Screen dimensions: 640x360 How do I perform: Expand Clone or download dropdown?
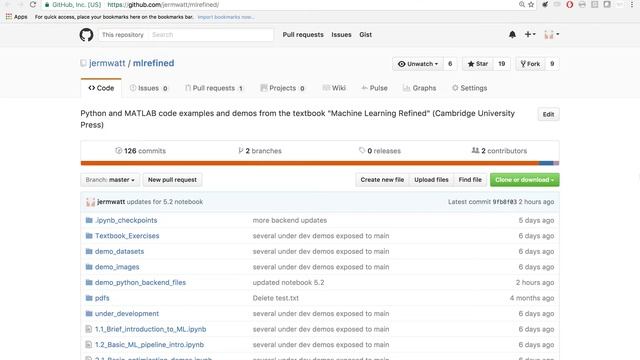[x=524, y=180]
